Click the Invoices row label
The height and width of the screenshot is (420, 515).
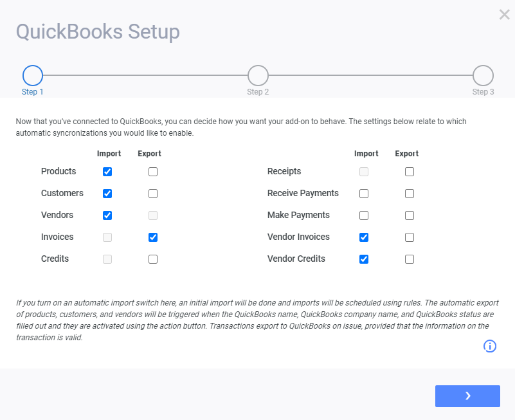[57, 237]
